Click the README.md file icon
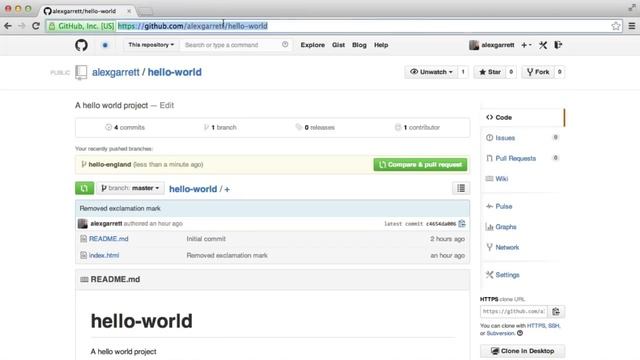Image resolution: width=640 pixels, height=360 pixels. coord(83,239)
